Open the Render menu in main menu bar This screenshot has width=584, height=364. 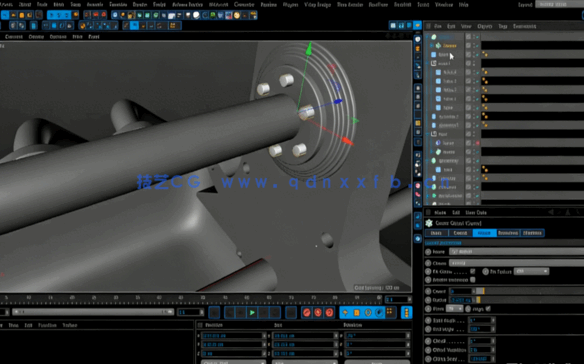pyautogui.click(x=140, y=4)
